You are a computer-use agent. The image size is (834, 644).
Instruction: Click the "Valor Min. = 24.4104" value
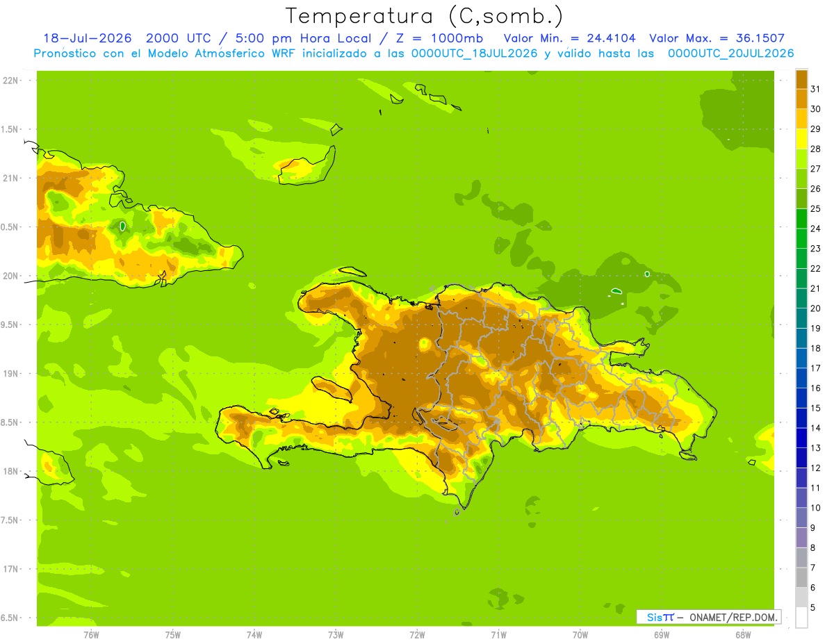(570, 38)
